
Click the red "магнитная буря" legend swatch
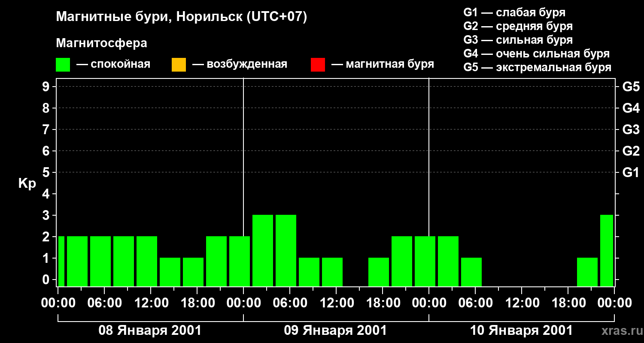tap(318, 65)
